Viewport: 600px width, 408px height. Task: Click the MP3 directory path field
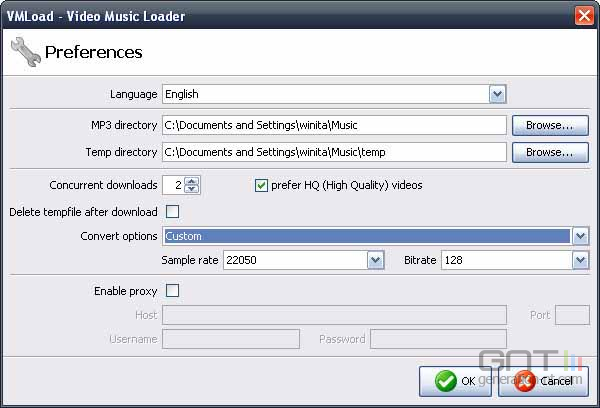334,125
